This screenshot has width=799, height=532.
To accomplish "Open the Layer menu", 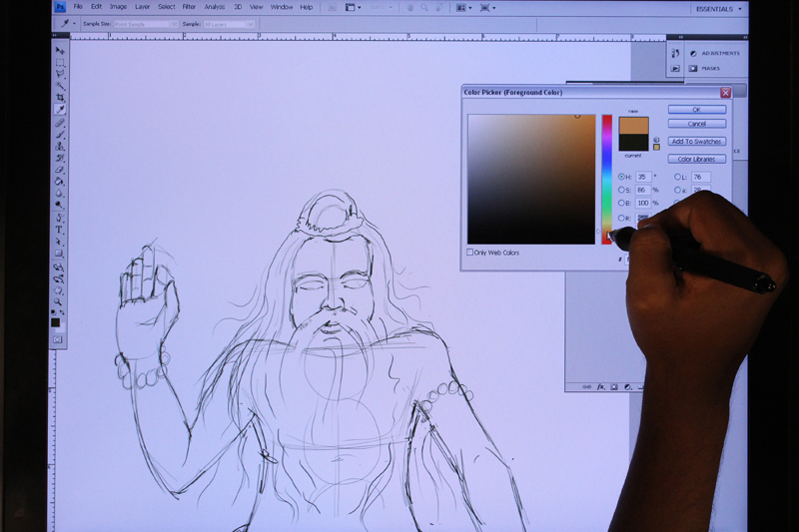I will coord(143,7).
